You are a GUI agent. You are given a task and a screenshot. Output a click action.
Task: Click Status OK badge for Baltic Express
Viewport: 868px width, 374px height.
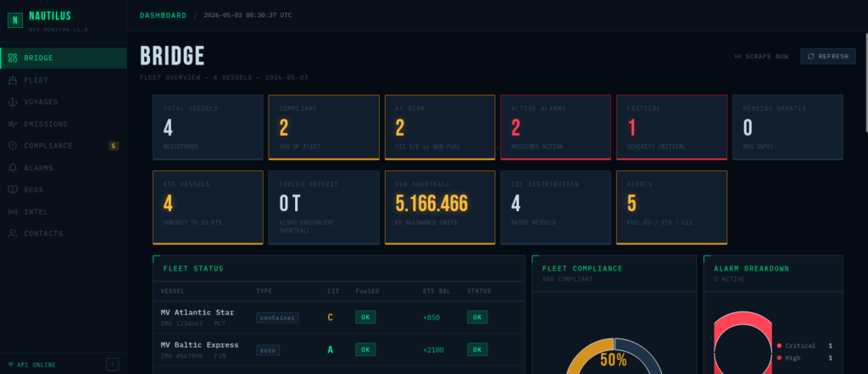(477, 349)
